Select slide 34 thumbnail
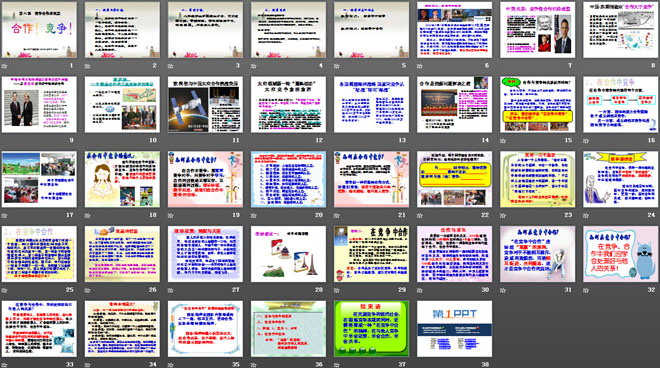The width and height of the screenshot is (660, 368). click(122, 329)
